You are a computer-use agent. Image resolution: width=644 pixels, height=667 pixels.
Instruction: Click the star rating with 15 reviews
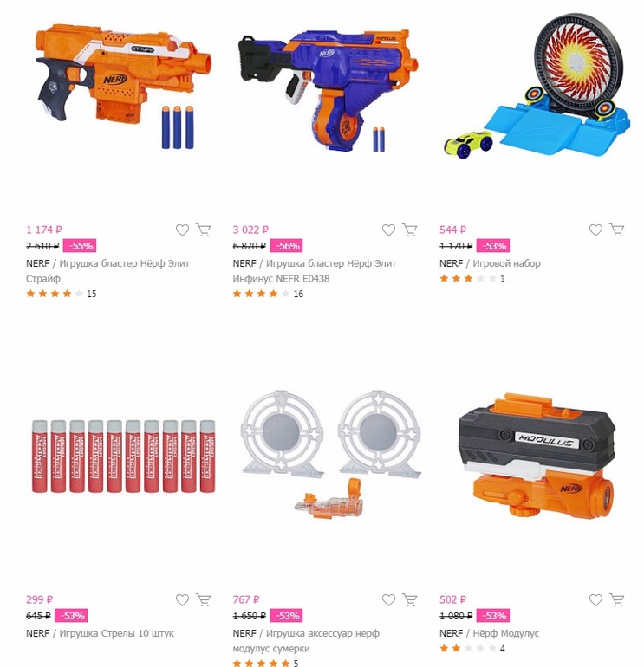(62, 294)
